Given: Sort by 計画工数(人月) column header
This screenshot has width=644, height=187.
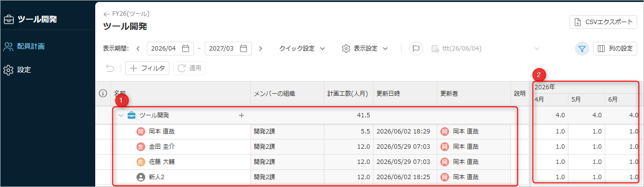Looking at the screenshot, I should [x=349, y=93].
